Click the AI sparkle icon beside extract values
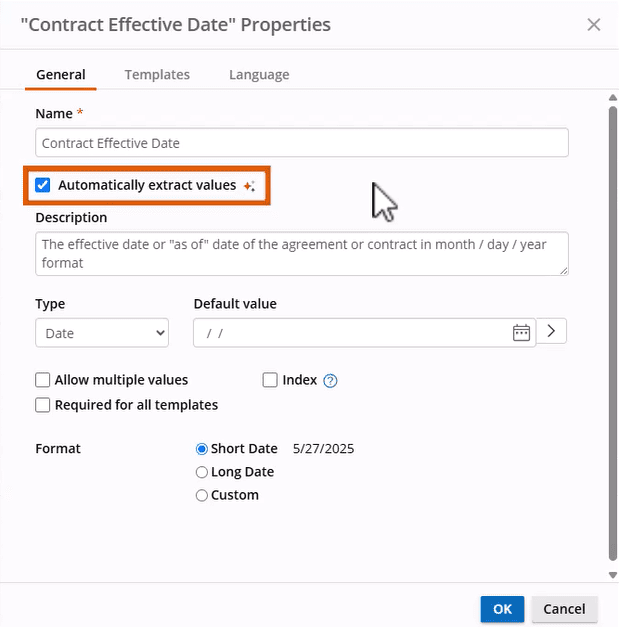Screen dimensions: 619x627 250,186
